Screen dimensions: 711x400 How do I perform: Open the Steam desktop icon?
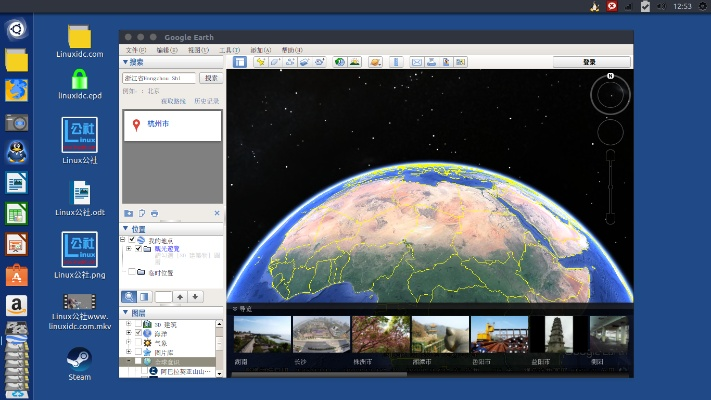coord(80,365)
